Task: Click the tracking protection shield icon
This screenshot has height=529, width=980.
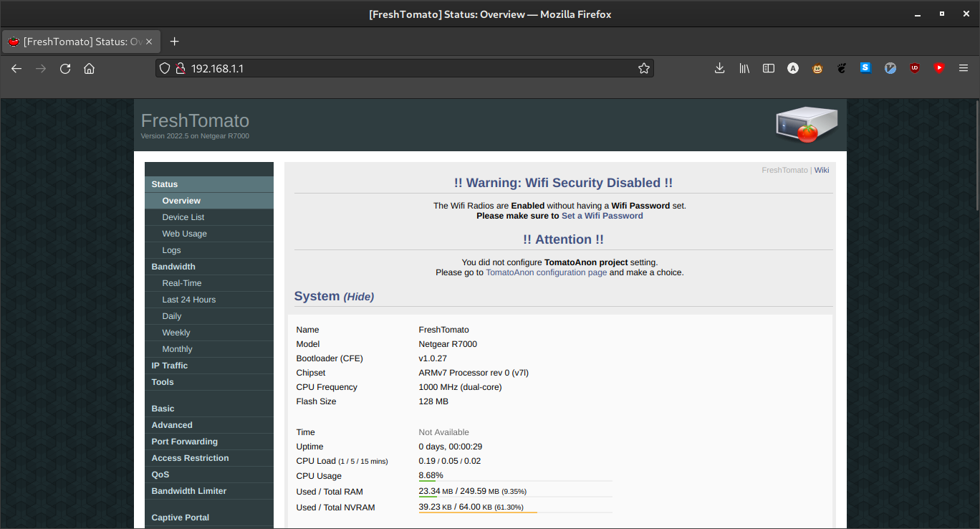Action: 164,68
